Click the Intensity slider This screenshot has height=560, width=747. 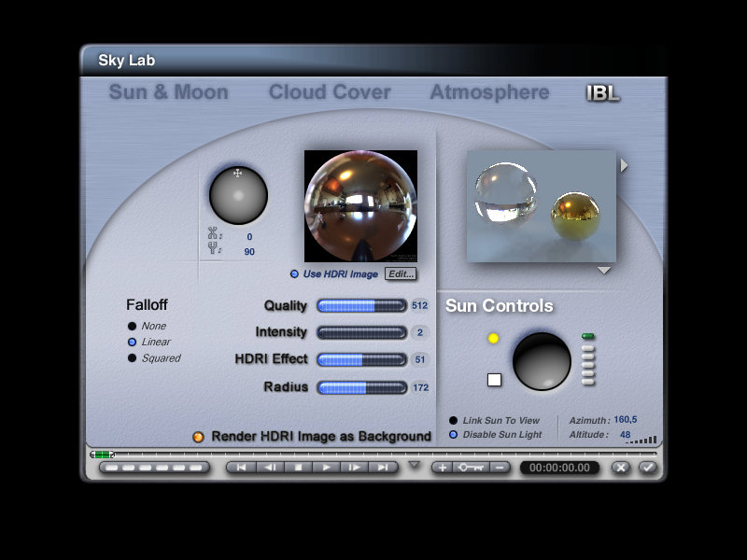pos(362,332)
